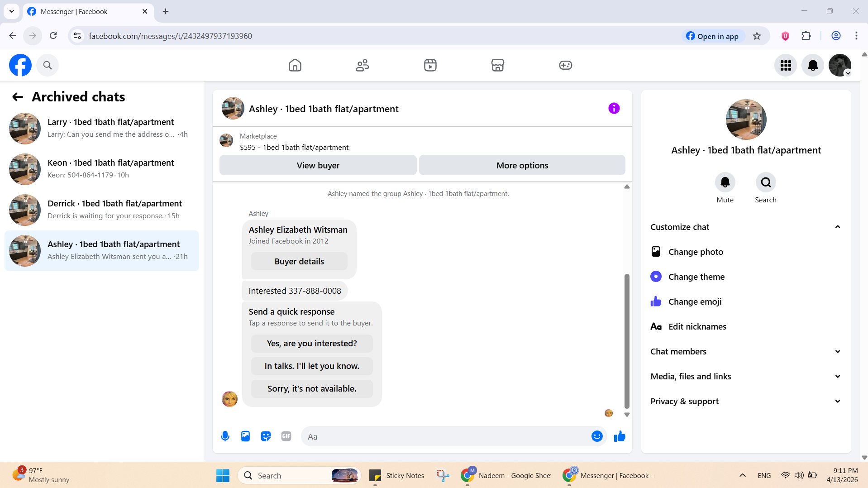The width and height of the screenshot is (868, 488).
Task: Open the Gaming controller icon
Action: click(x=566, y=65)
